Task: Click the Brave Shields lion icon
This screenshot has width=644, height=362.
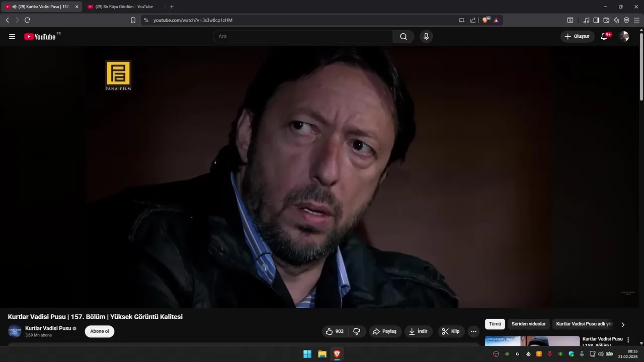Action: point(486,20)
